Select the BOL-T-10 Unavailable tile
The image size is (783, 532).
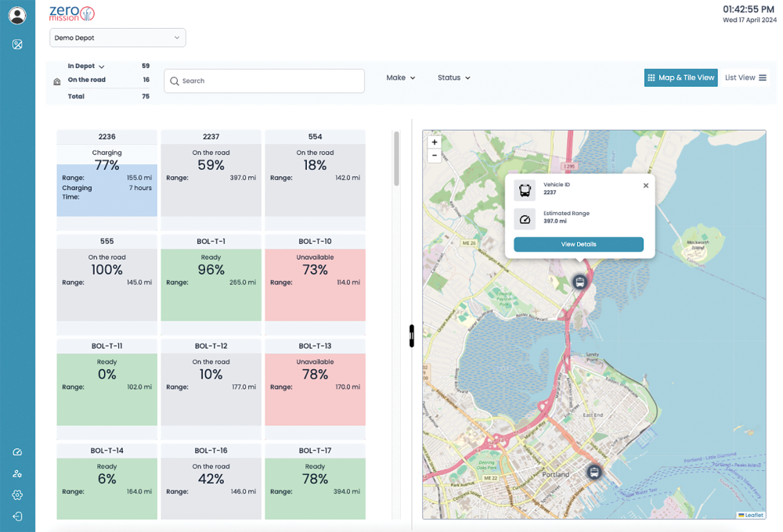315,278
